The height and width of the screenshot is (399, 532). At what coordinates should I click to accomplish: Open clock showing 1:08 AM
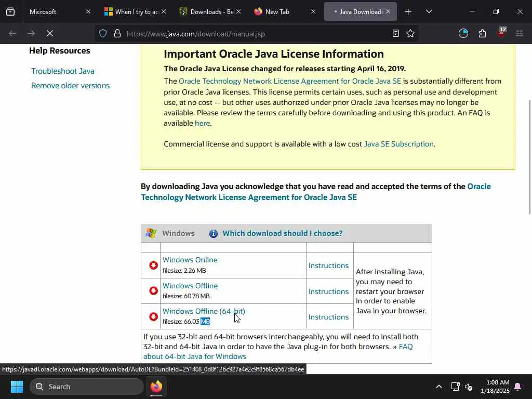495,387
